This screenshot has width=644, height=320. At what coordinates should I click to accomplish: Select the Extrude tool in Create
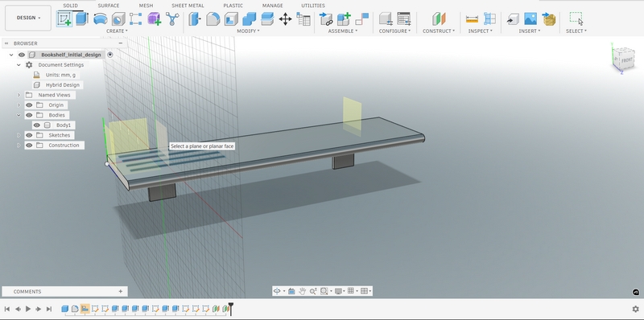tap(82, 18)
